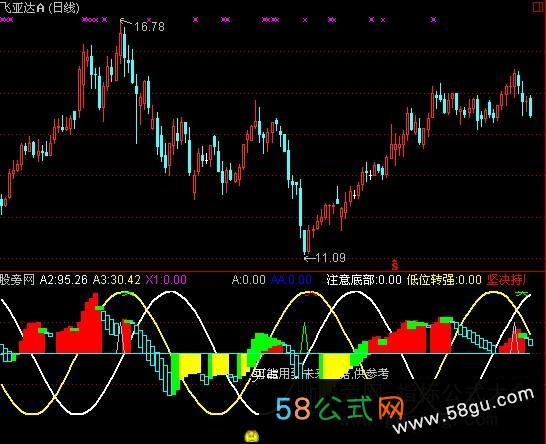Click the 58公式网 watermark logo
Image resolution: width=546 pixels, height=444 pixels.
click(x=340, y=408)
